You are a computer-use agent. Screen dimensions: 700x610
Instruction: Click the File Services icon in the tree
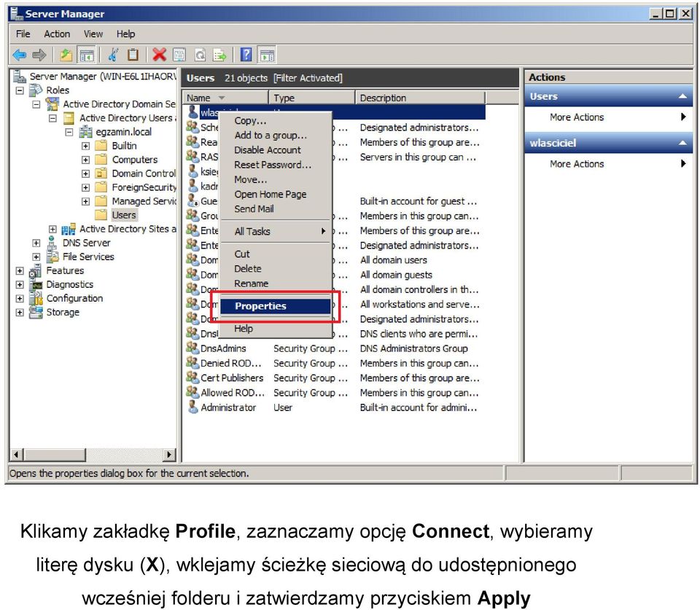pyautogui.click(x=52, y=257)
